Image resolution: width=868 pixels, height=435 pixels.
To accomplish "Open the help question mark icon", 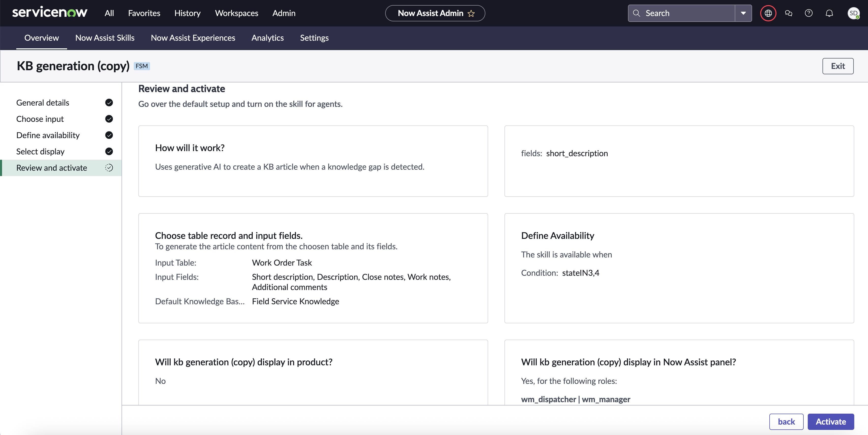I will click(x=809, y=13).
